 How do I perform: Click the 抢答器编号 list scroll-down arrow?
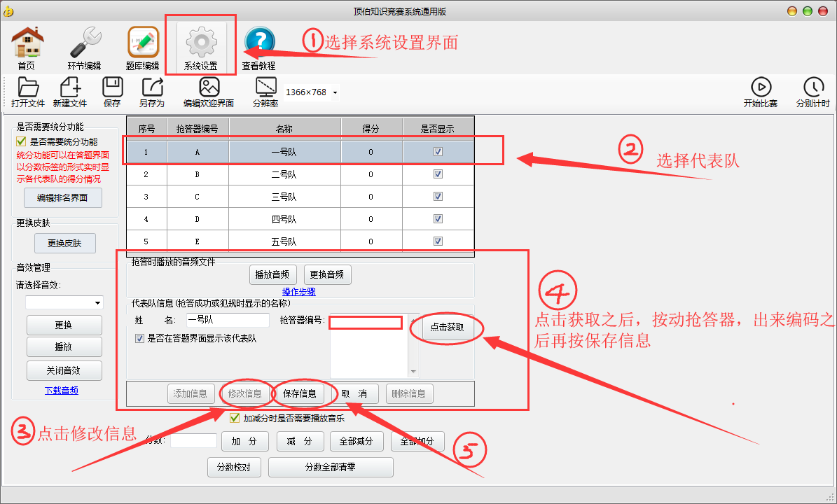point(414,372)
